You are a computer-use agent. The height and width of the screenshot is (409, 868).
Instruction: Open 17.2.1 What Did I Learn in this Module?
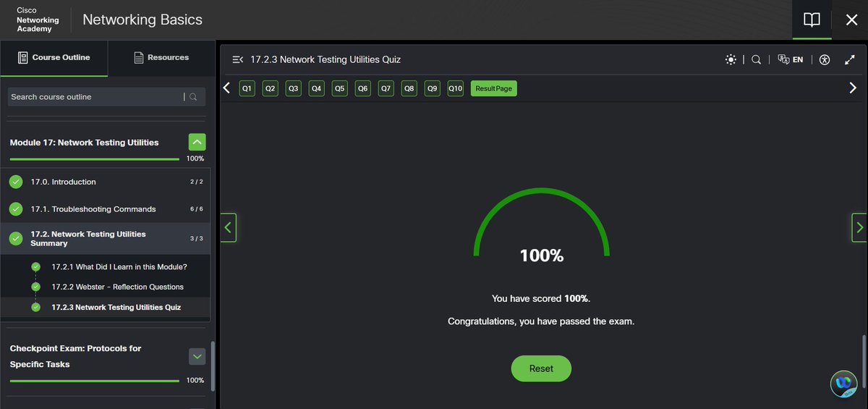tap(119, 266)
